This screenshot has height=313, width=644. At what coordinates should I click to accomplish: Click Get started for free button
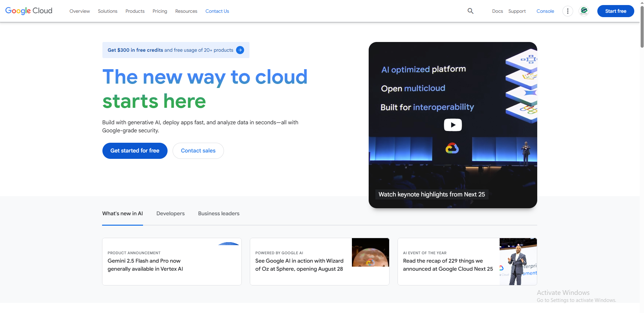[135, 151]
